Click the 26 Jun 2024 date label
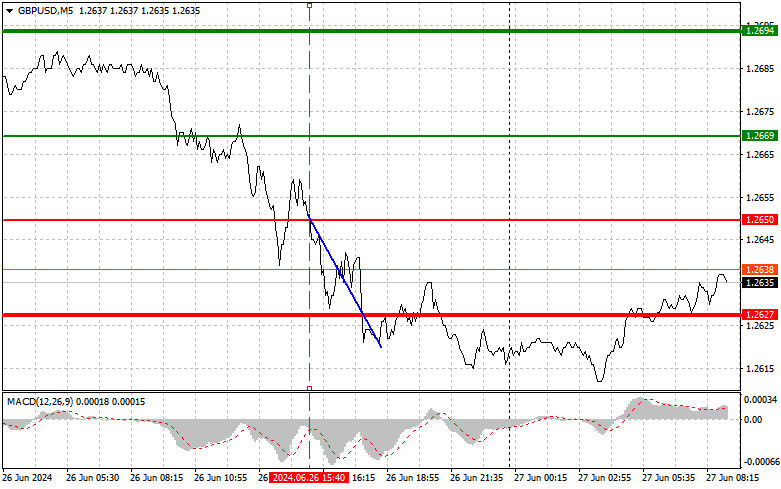Screen dimensions: 781x489 [27, 478]
